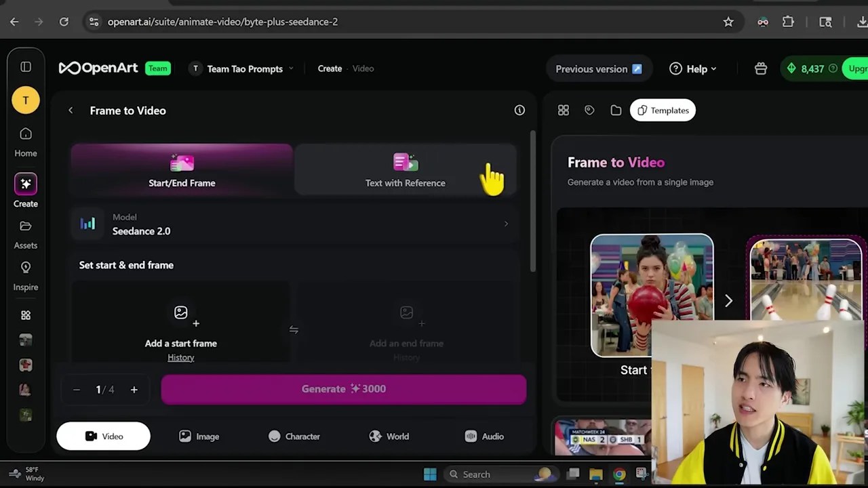This screenshot has width=868, height=488.
Task: Open the Create sidebar section
Action: (x=26, y=190)
